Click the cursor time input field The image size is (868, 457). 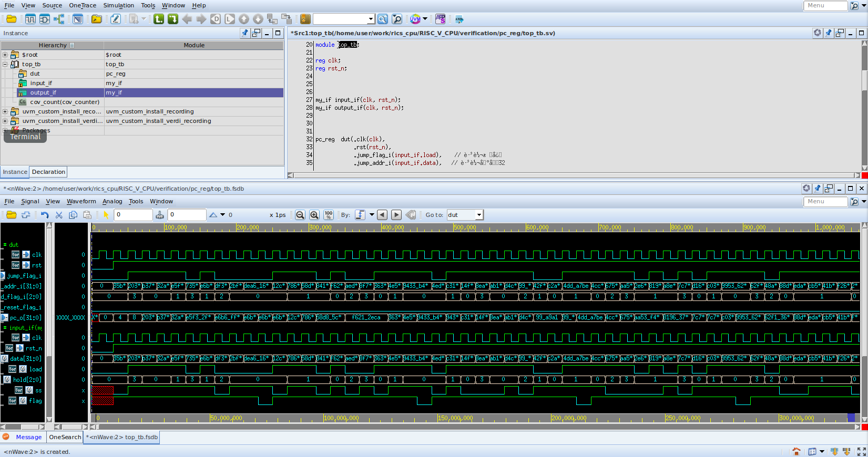coord(132,215)
